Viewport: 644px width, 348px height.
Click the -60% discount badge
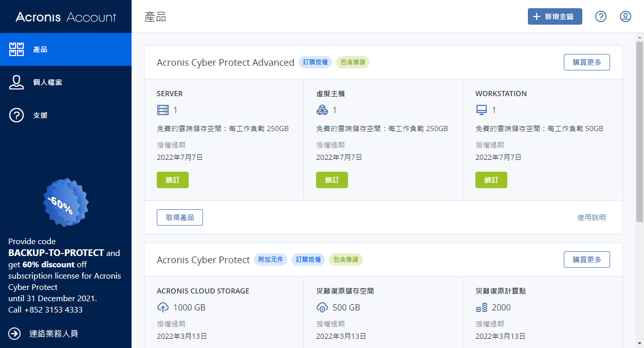pos(65,203)
